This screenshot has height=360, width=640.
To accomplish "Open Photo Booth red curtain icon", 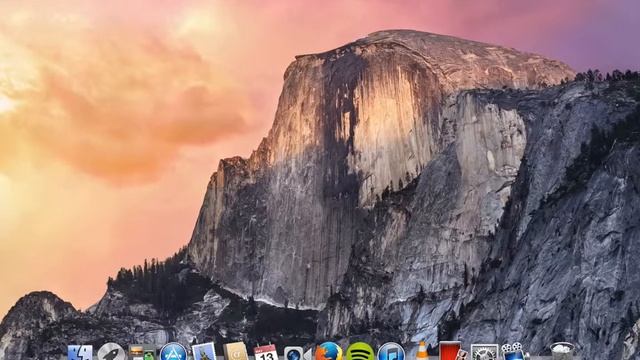I will click(x=452, y=352).
